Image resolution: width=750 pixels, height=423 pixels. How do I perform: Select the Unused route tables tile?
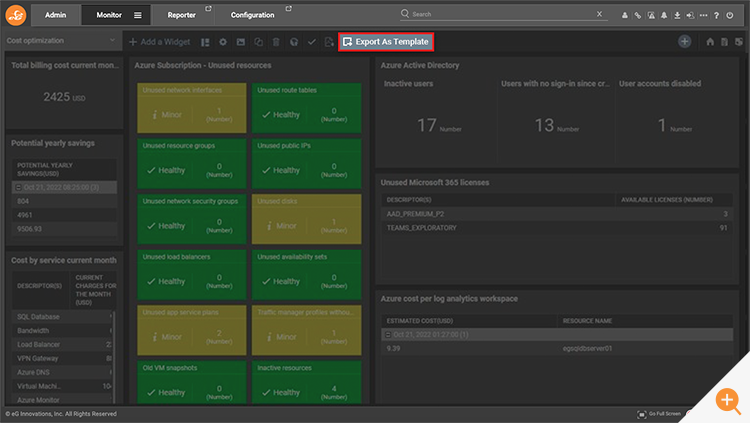307,108
